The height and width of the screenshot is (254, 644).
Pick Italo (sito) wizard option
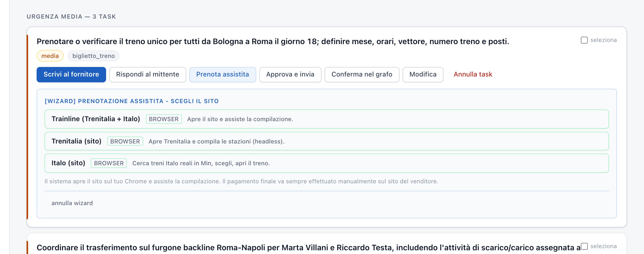327,163
